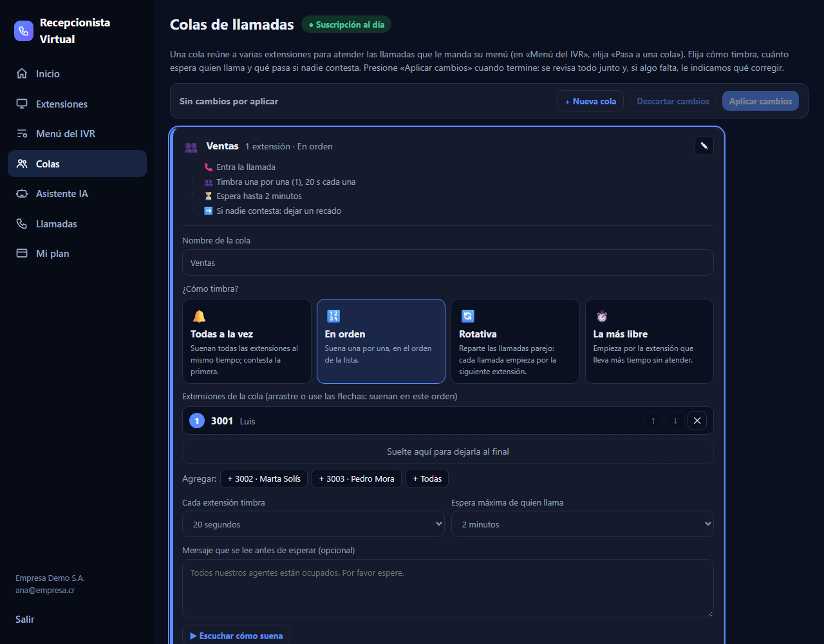Open the Espera máxima de quien llama dropdown
Viewport: 824px width, 644px height.
click(x=583, y=524)
